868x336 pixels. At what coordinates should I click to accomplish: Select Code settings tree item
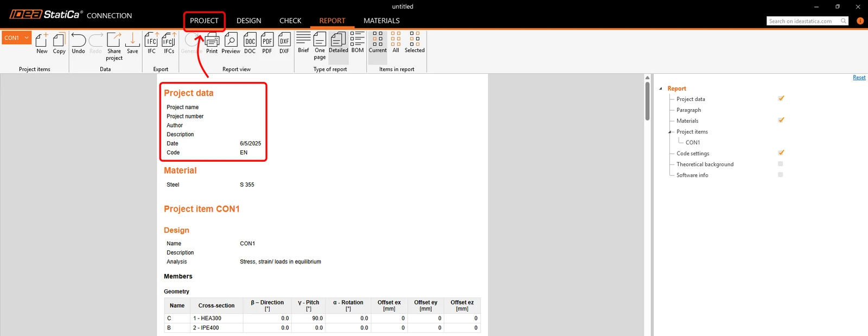(693, 154)
